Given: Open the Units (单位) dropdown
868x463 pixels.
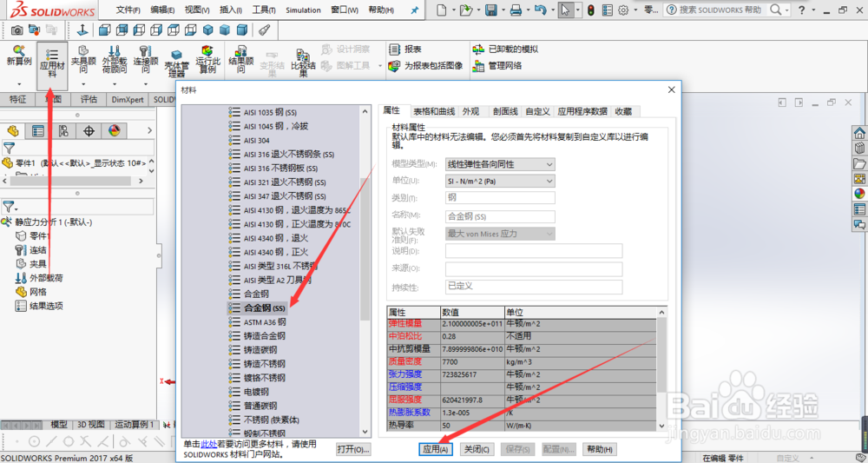Looking at the screenshot, I should 500,181.
